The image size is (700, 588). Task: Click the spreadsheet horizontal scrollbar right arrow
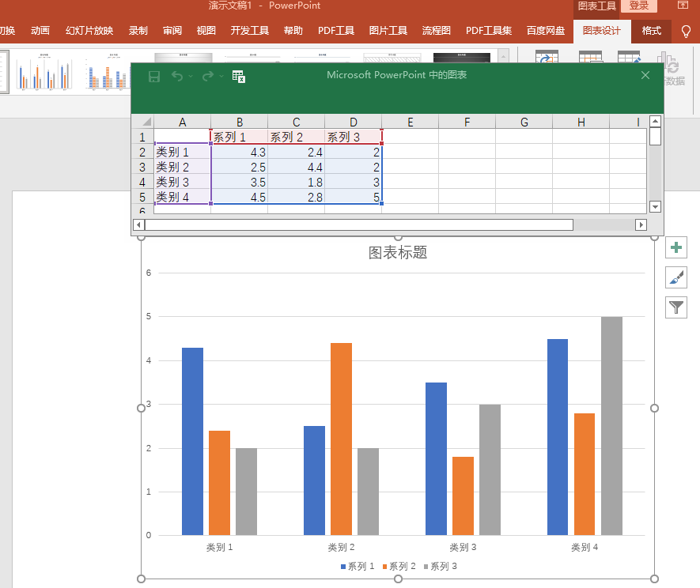[x=641, y=225]
